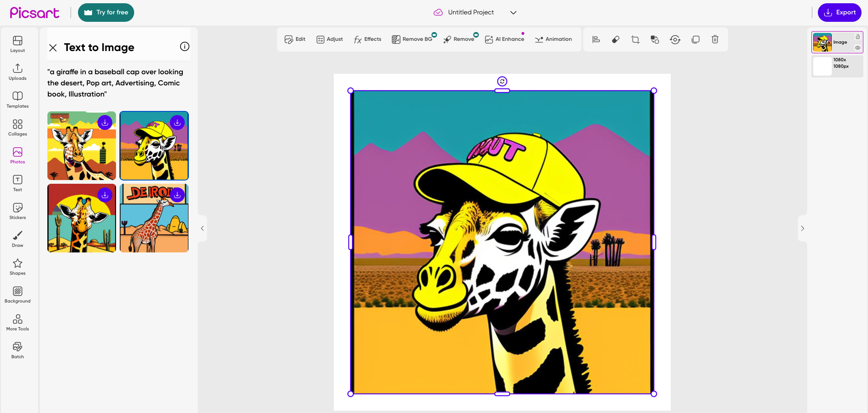
Task: Open the Uploads panel
Action: click(18, 72)
